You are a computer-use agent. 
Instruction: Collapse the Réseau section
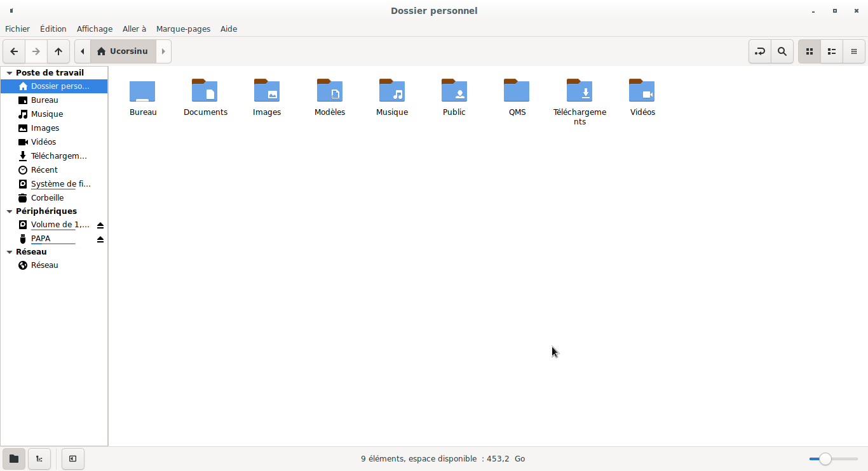[10, 252]
